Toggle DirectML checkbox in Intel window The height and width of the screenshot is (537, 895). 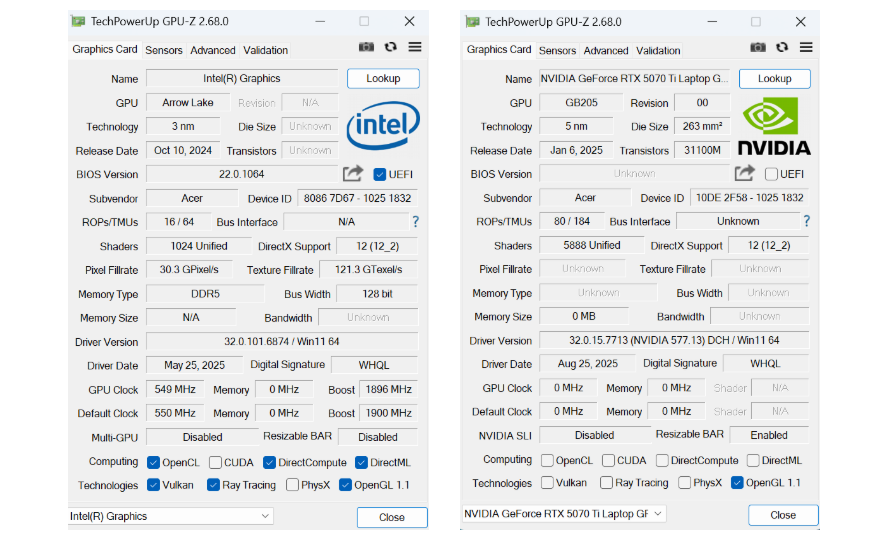point(361,462)
